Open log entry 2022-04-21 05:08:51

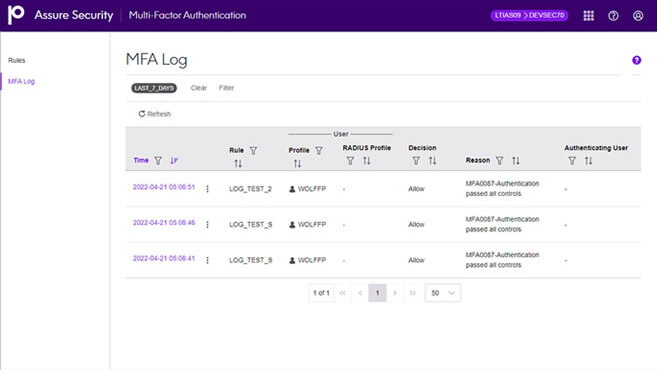coord(164,187)
